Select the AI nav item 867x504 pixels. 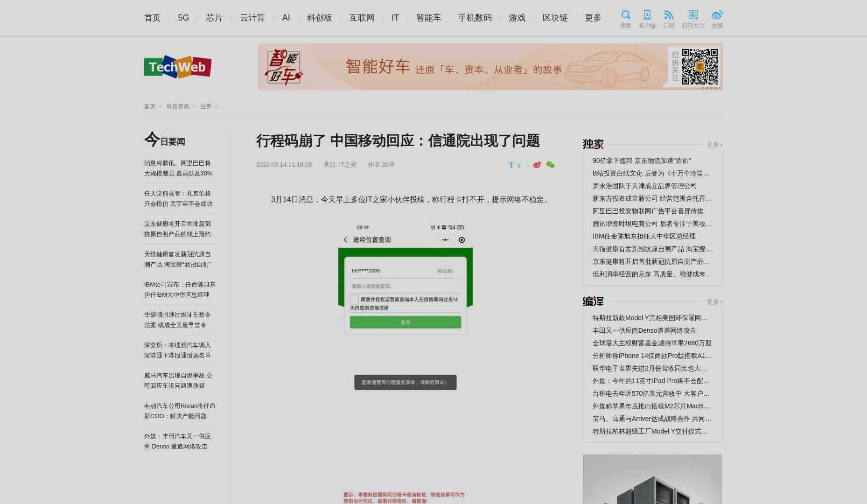[286, 18]
